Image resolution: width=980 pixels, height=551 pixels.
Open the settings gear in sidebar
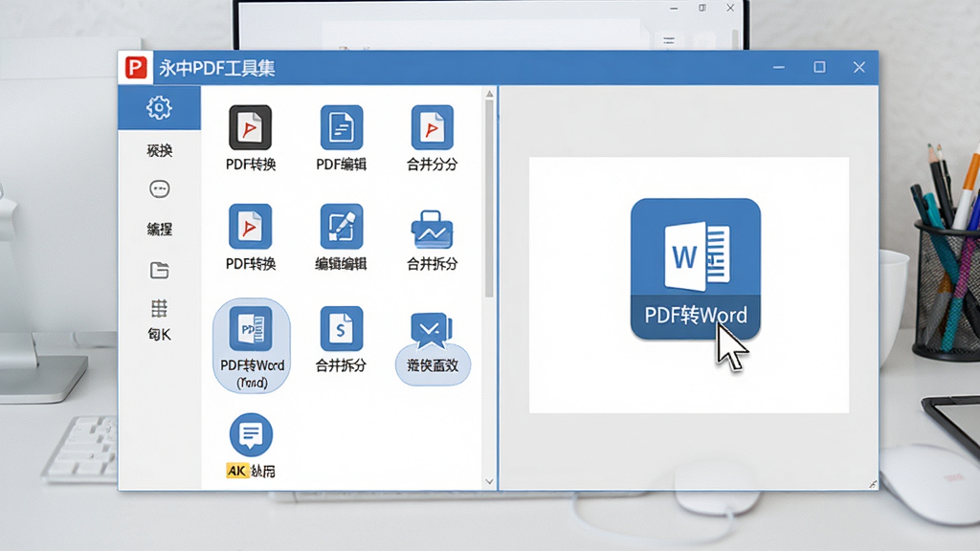pyautogui.click(x=160, y=107)
